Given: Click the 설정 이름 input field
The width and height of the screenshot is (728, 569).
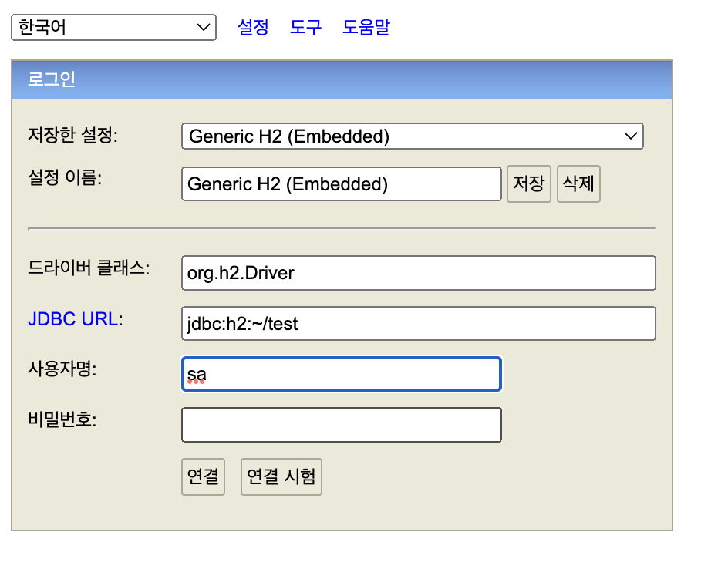Looking at the screenshot, I should pyautogui.click(x=341, y=183).
